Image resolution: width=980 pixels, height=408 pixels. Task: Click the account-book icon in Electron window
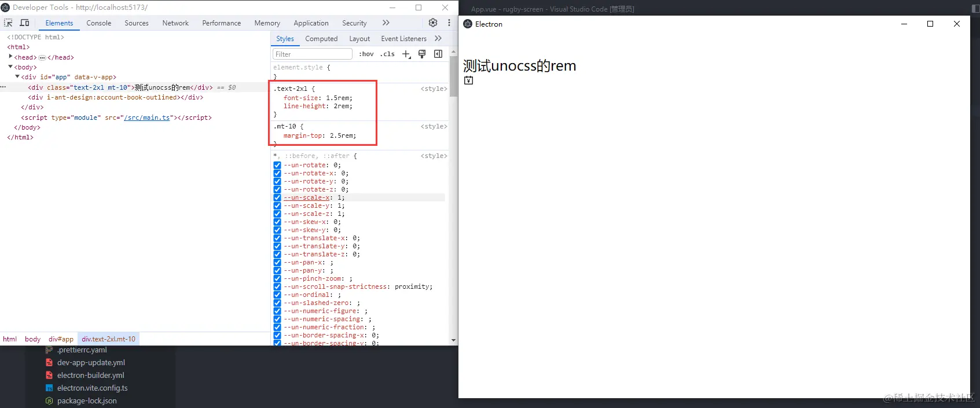pos(469,80)
